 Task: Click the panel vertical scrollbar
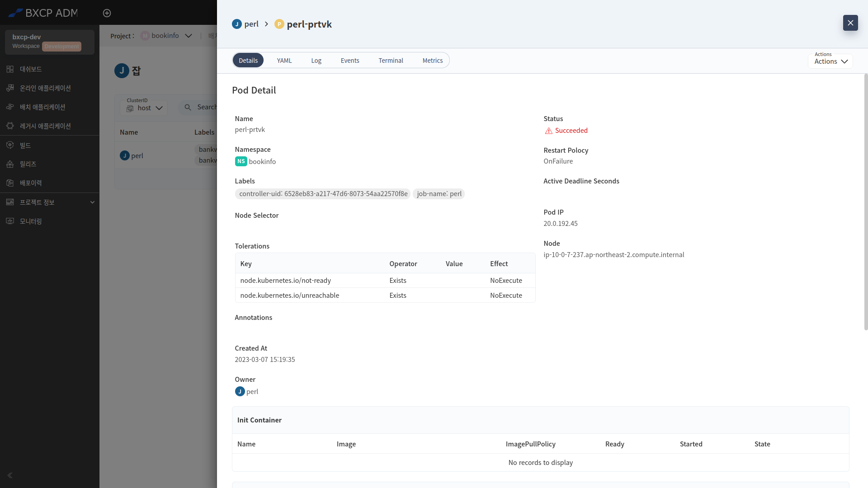point(866,202)
